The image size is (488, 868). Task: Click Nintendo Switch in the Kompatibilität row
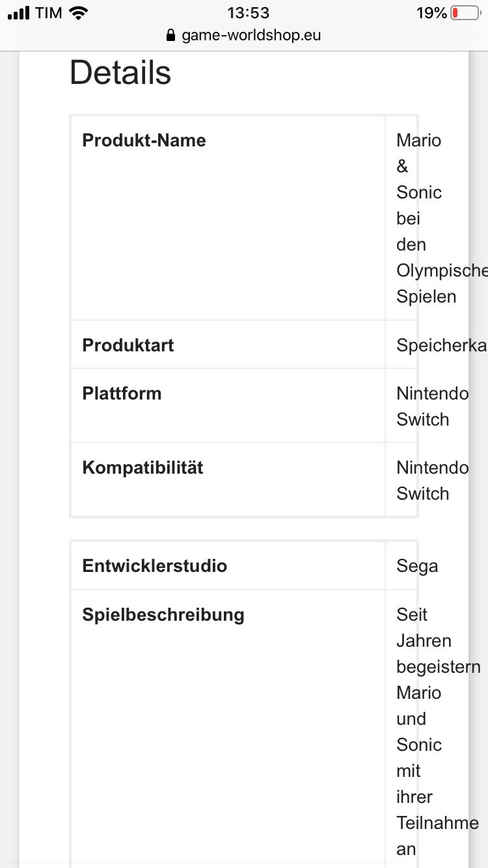[x=432, y=480]
